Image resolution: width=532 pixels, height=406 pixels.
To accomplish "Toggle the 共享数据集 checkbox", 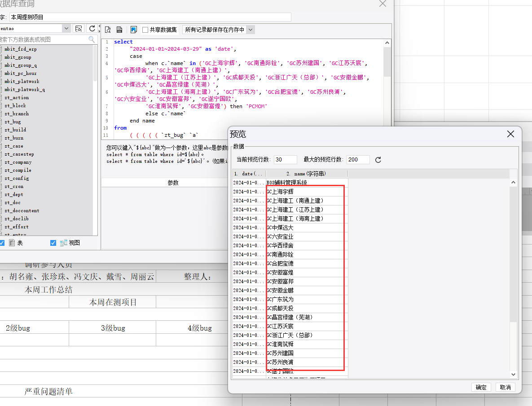I will tap(145, 30).
